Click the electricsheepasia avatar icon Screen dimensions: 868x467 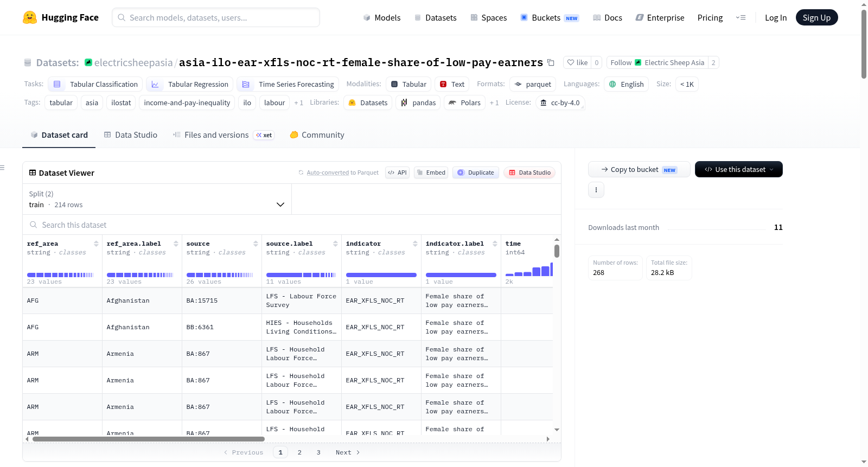pos(88,62)
